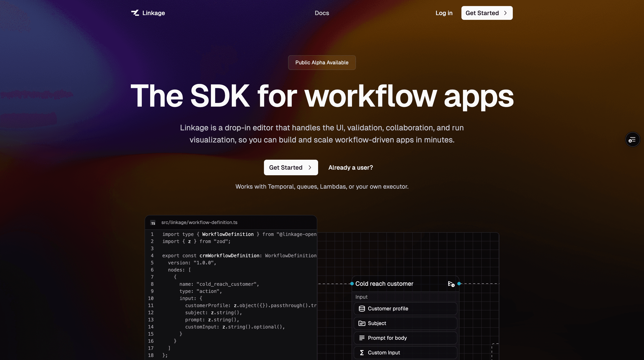Click code line 12 subject: z.string()

(x=213, y=313)
